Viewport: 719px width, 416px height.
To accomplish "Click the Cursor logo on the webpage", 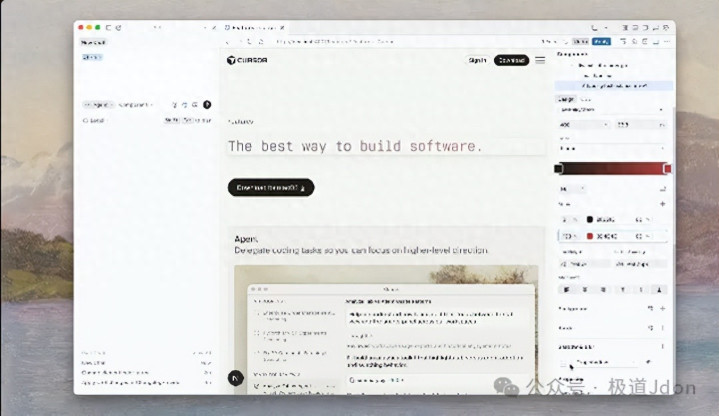I will click(x=247, y=60).
